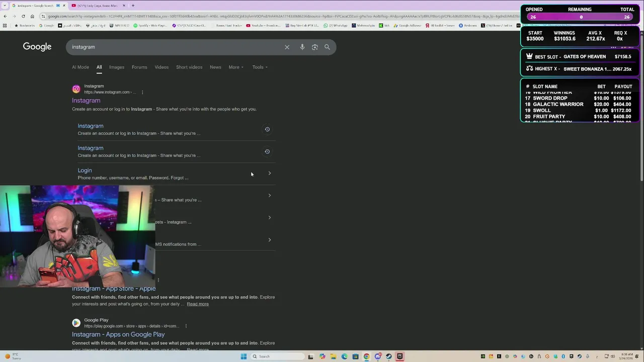
Task: Click history icon on first Instagram sitelink
Action: pyautogui.click(x=267, y=129)
